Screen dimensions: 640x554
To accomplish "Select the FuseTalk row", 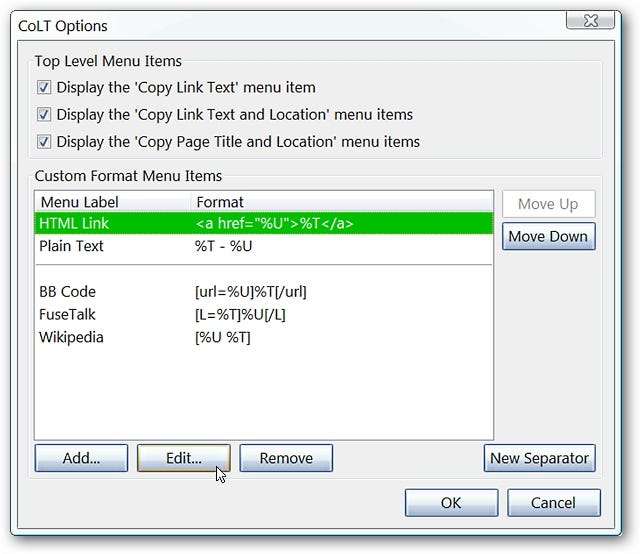I will [264, 315].
